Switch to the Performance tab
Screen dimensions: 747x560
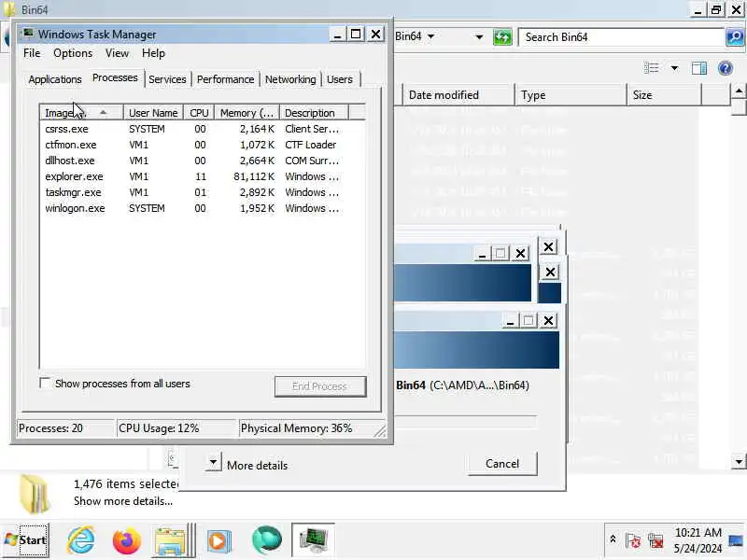225,79
